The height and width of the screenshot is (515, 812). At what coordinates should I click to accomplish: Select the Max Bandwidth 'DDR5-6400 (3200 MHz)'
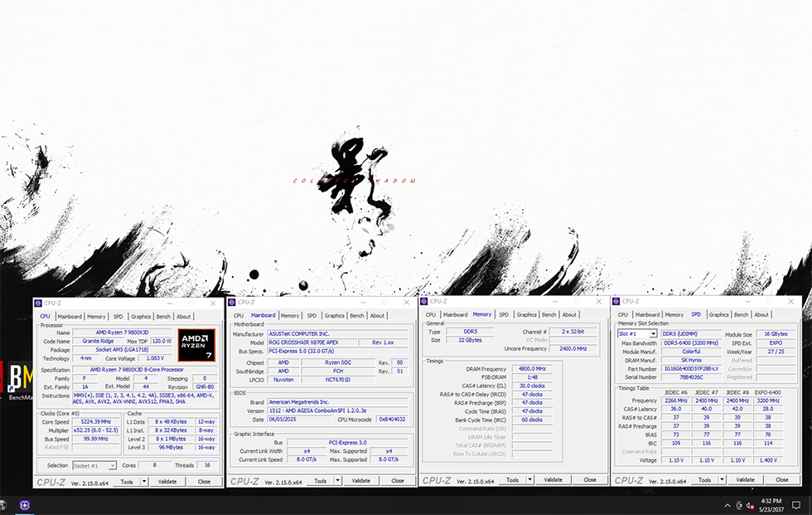(x=691, y=343)
